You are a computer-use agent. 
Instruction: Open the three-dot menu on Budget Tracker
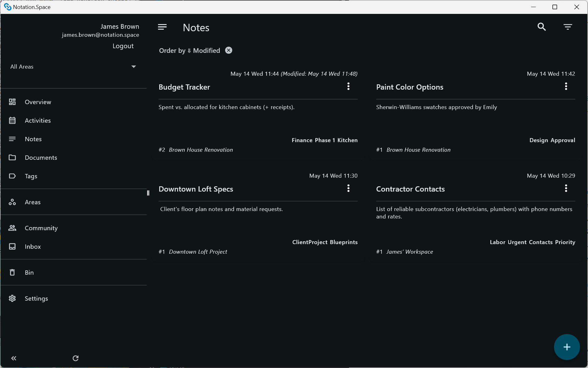(348, 87)
